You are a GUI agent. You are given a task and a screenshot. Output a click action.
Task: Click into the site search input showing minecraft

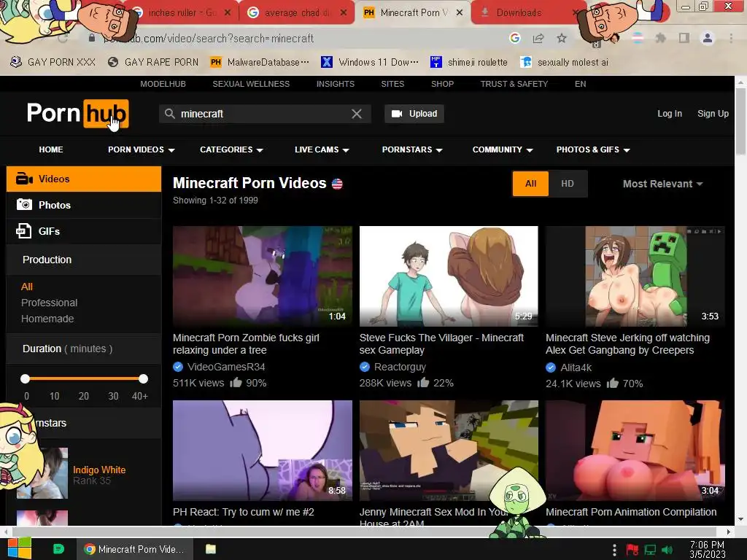(264, 114)
